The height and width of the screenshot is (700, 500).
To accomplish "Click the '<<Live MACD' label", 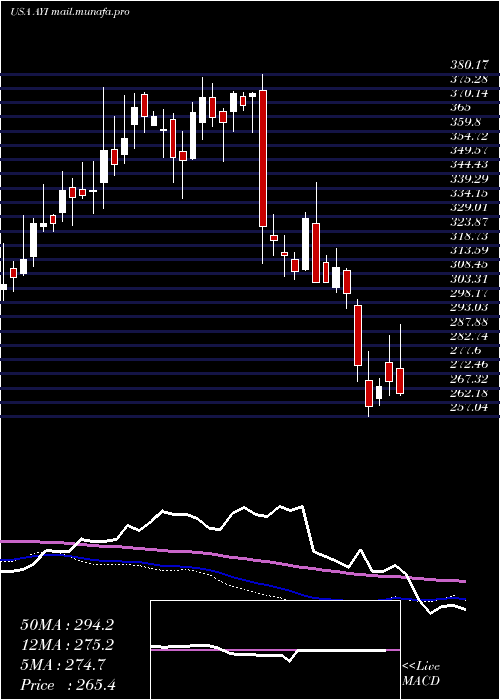I will (x=421, y=674).
